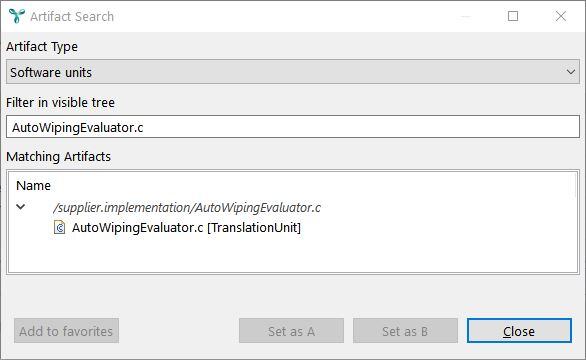Focus the Filter in visible tree field

point(293,127)
